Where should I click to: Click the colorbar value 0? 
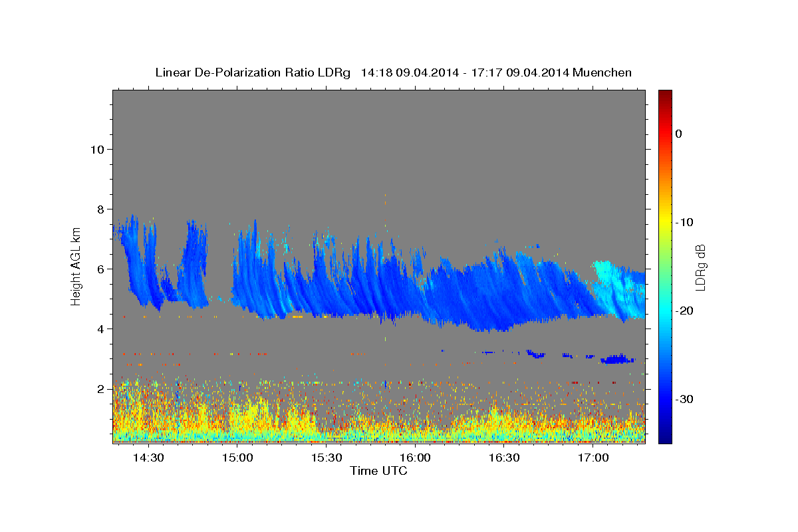coord(679,134)
